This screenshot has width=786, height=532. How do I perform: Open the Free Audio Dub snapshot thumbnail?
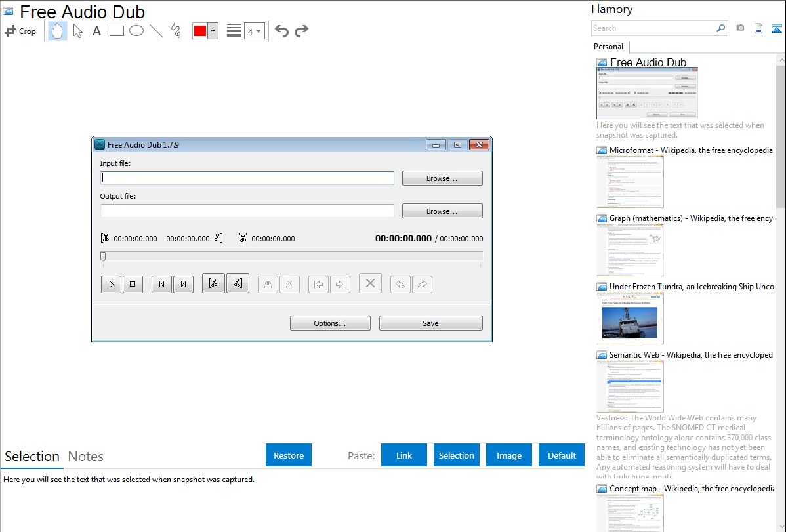click(x=647, y=93)
